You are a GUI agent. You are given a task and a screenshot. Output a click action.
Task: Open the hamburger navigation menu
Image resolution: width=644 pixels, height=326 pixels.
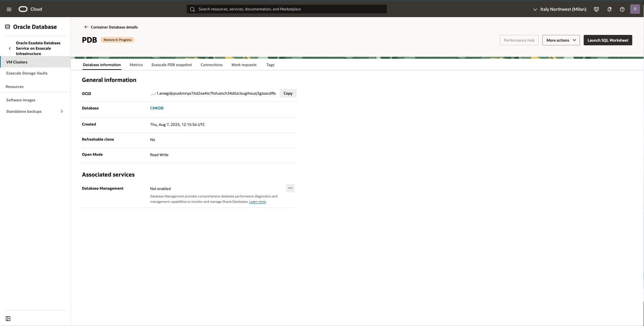click(9, 9)
